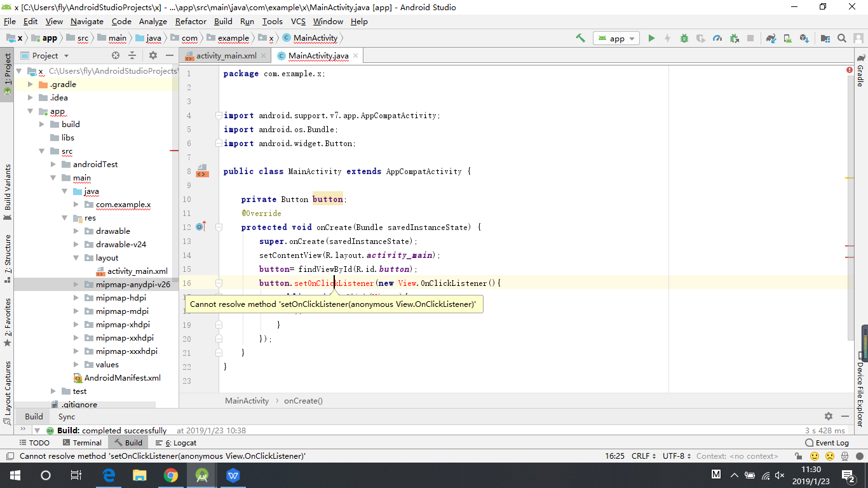The width and height of the screenshot is (868, 488).
Task: Click the Collapse All icon in Project panel
Action: click(132, 56)
